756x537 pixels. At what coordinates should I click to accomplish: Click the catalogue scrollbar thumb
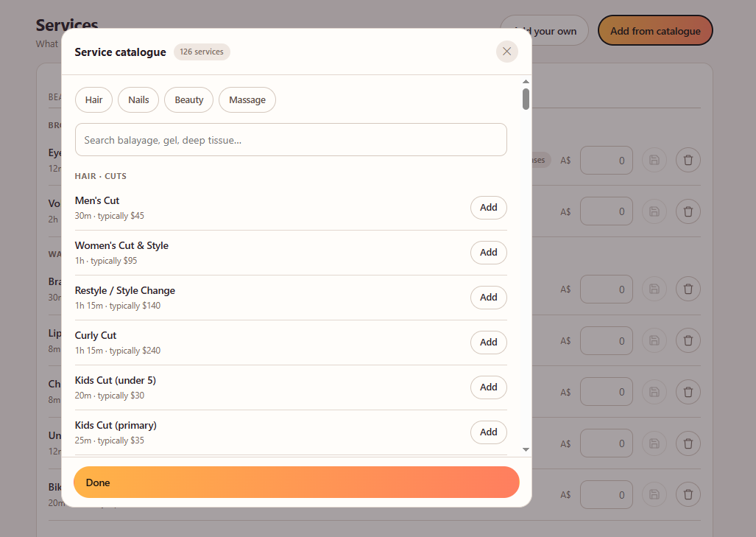tap(526, 99)
